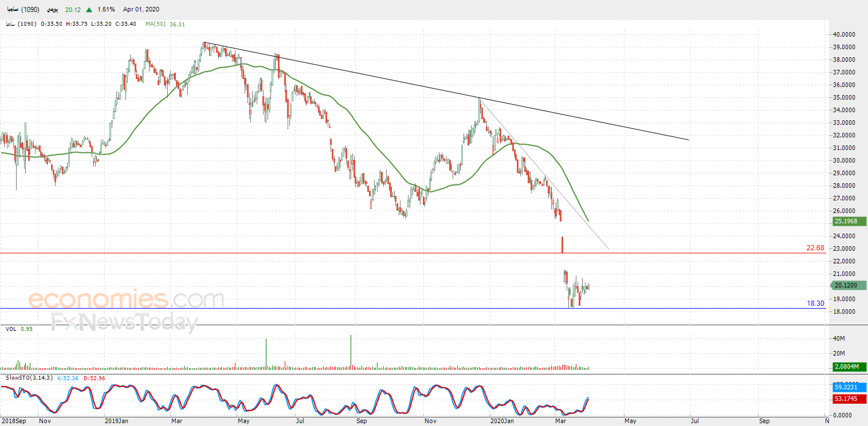Click the 35.0000 price axis label
868x426 pixels.
point(844,97)
